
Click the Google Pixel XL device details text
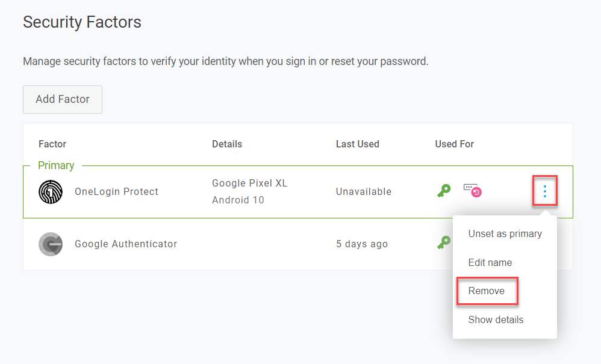[249, 183]
